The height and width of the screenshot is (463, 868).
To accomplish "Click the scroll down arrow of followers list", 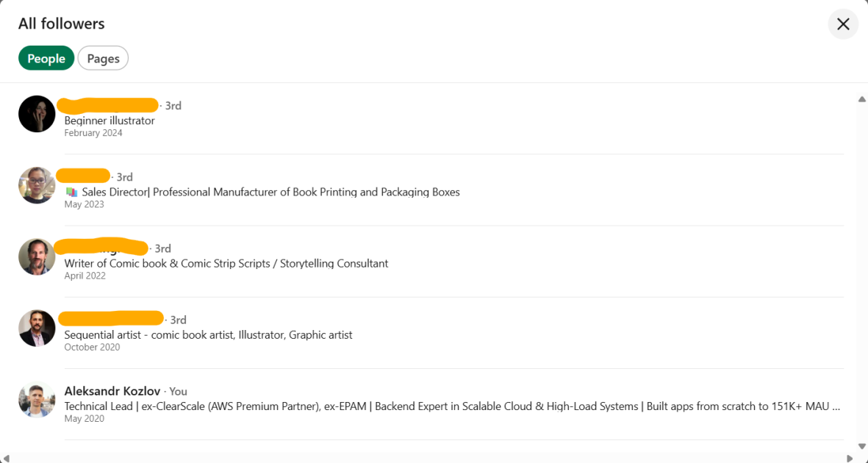I will click(861, 446).
